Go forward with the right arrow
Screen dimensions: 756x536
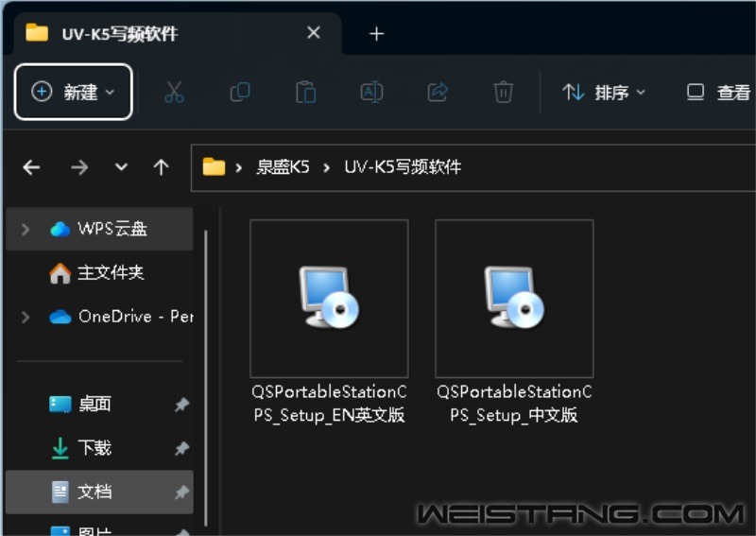coord(79,167)
